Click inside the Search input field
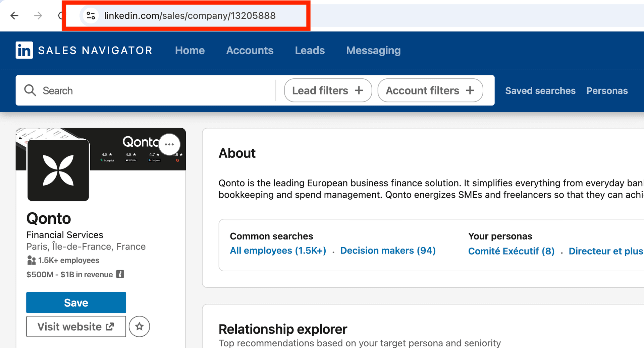This screenshot has width=644, height=348. [134, 90]
